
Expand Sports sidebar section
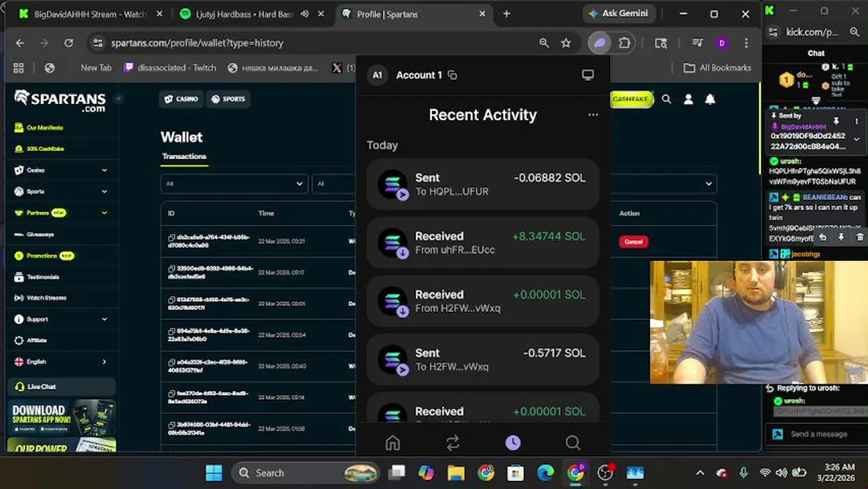tap(104, 192)
